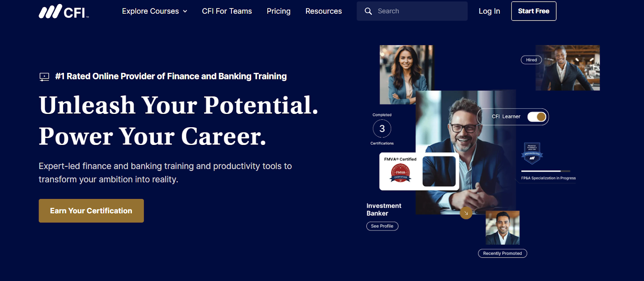This screenshot has width=644, height=281.
Task: Click the red FMVA certified badge
Action: tap(400, 173)
